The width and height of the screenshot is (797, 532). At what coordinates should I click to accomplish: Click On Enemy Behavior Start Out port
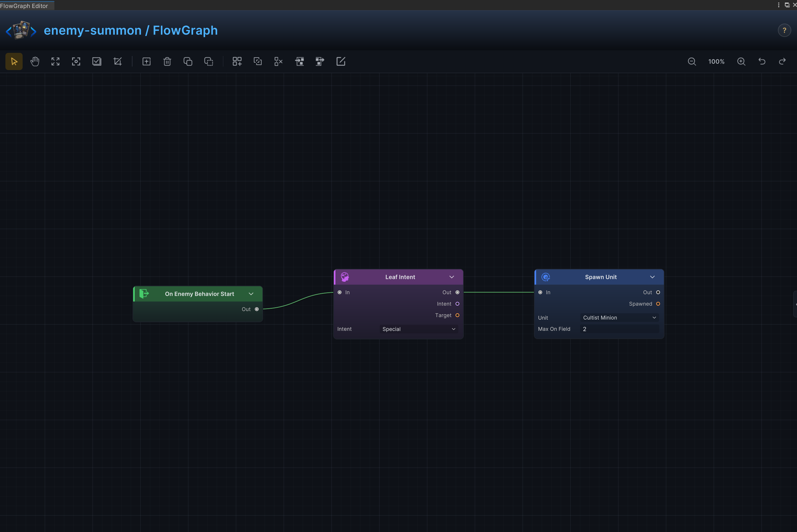(x=257, y=309)
